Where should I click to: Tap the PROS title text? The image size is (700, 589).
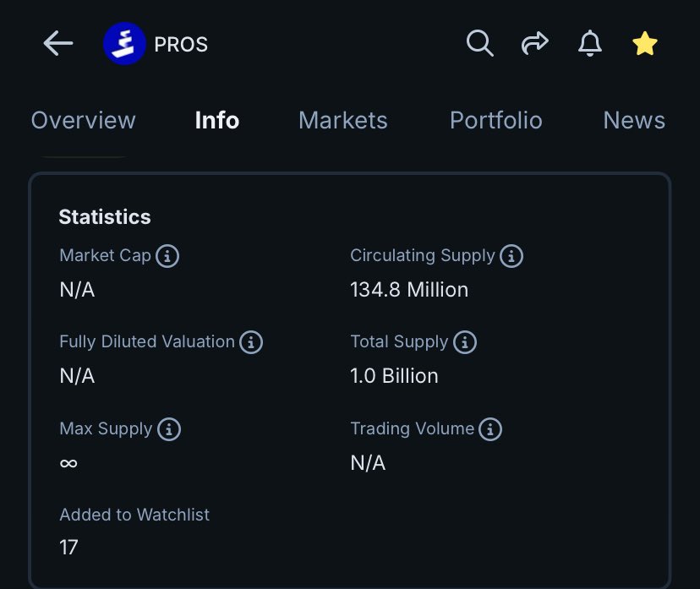click(181, 44)
